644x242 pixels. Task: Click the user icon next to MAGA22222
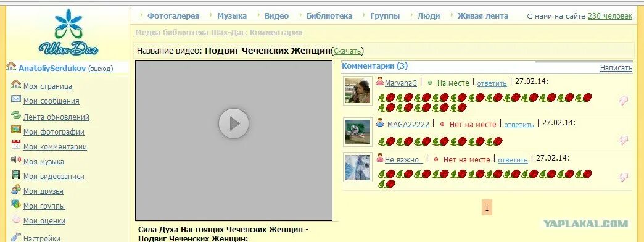pos(380,122)
